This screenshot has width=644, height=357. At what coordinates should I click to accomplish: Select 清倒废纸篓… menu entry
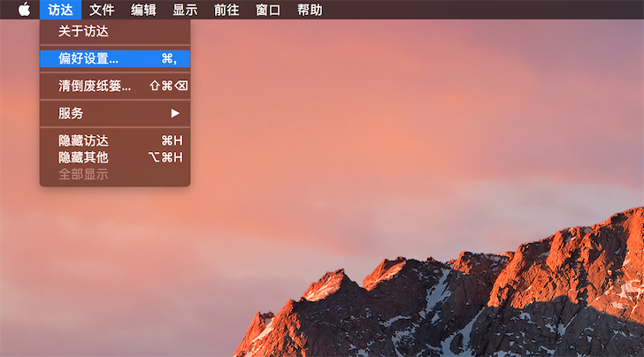pyautogui.click(x=115, y=86)
